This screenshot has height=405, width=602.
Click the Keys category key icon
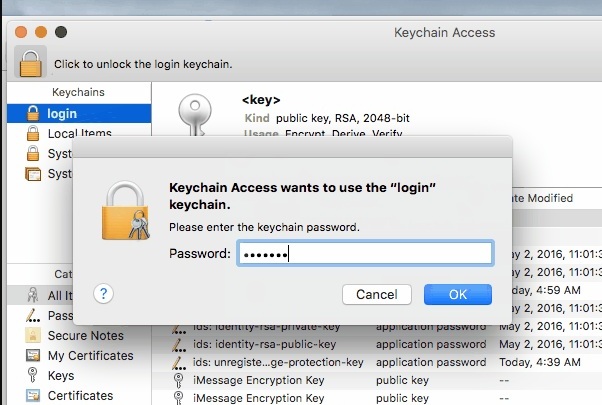[33, 375]
